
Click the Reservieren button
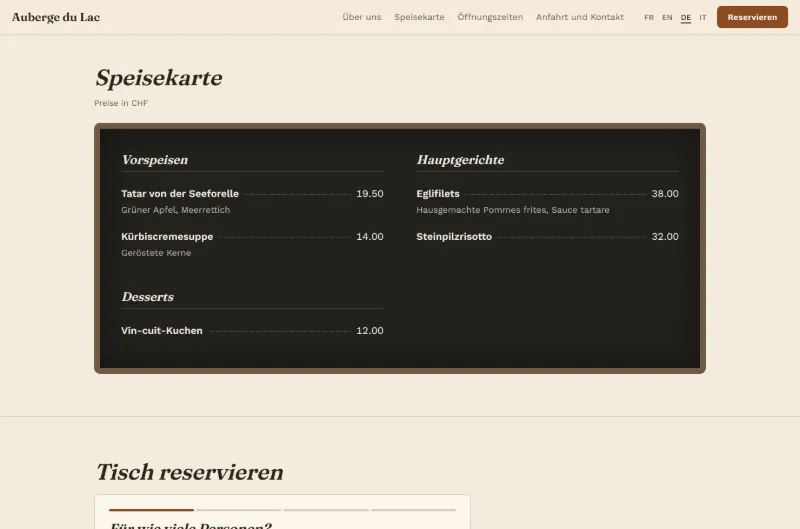[x=752, y=17]
